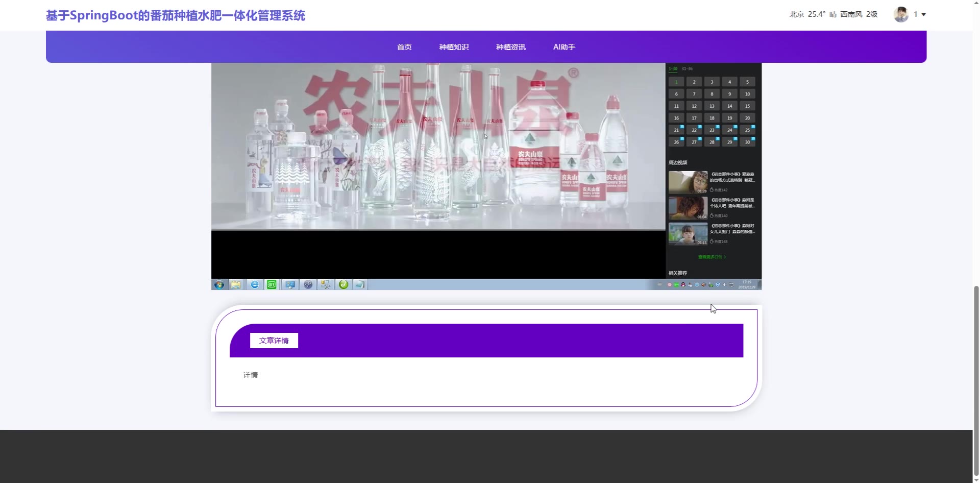This screenshot has width=980, height=483.
Task: Click the user avatar picture
Action: point(901,14)
